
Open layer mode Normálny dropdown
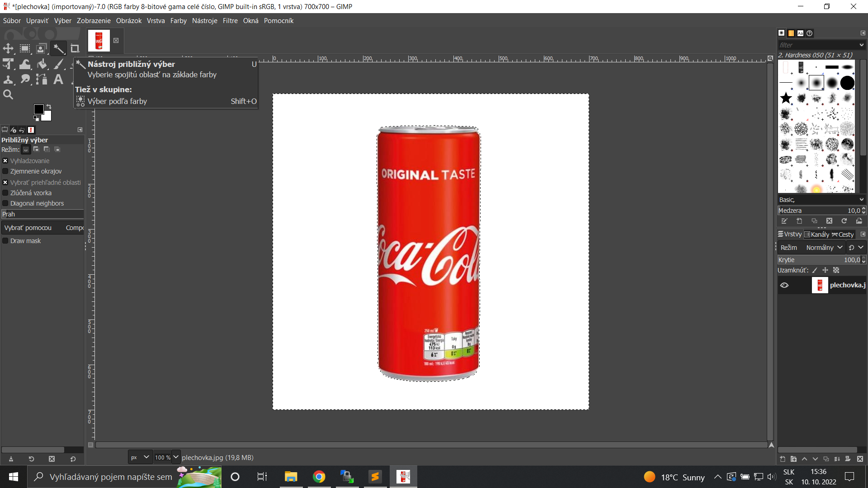pyautogui.click(x=824, y=248)
